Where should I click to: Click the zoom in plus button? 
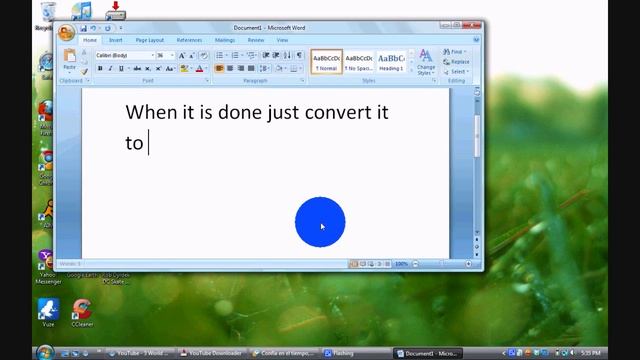pos(469,264)
